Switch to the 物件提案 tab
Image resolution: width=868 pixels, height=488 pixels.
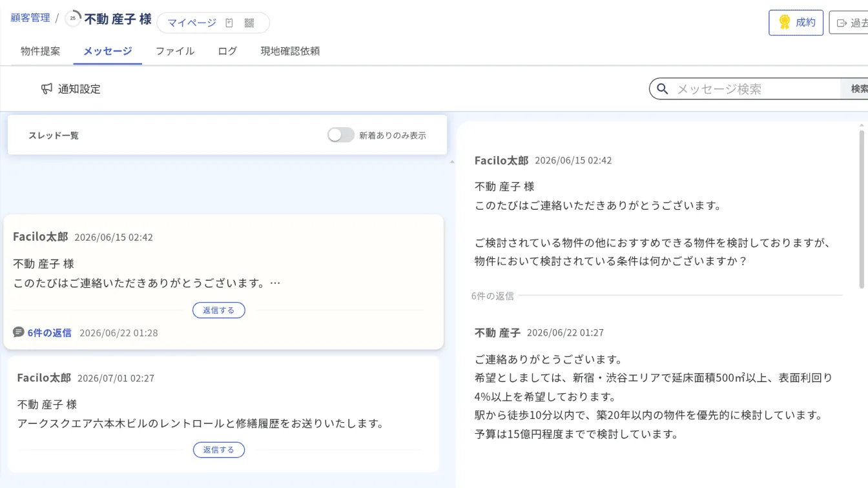click(x=40, y=51)
